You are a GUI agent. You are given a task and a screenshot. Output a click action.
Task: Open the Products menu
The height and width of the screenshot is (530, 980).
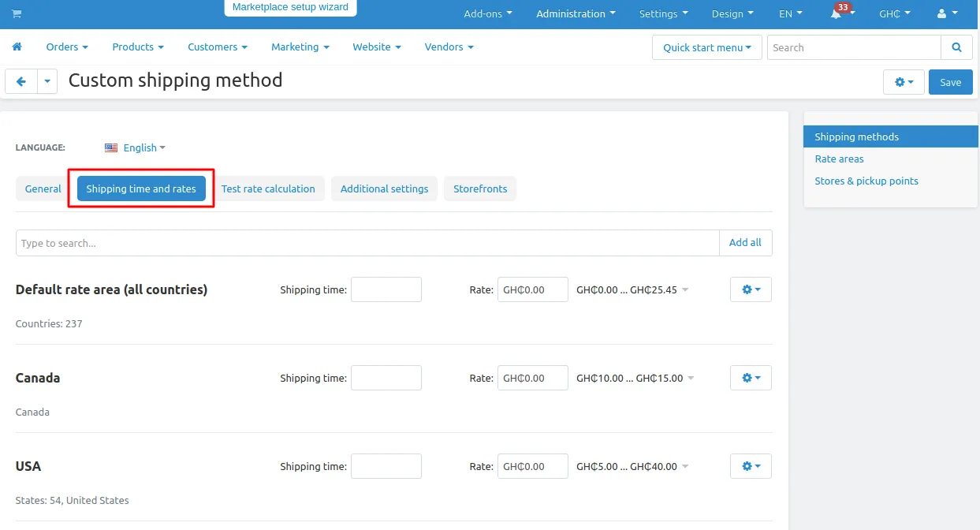(x=138, y=47)
